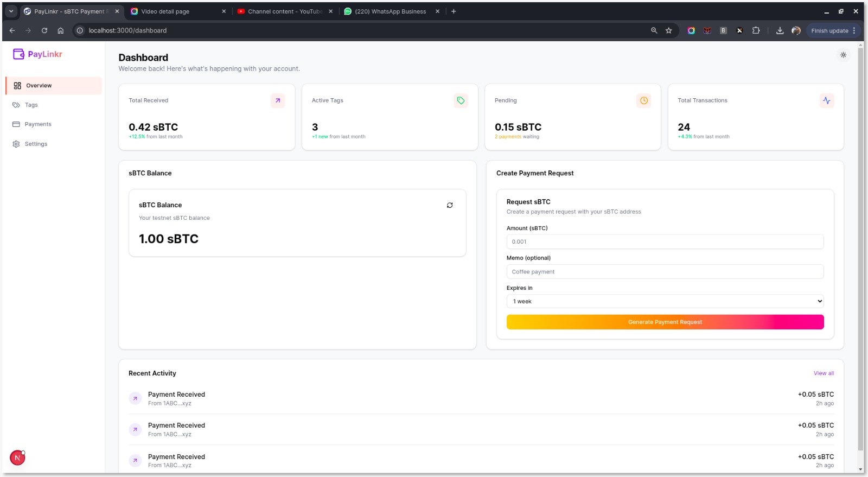Open the X extension icon
Image resolution: width=868 pixels, height=477 pixels.
point(739,30)
